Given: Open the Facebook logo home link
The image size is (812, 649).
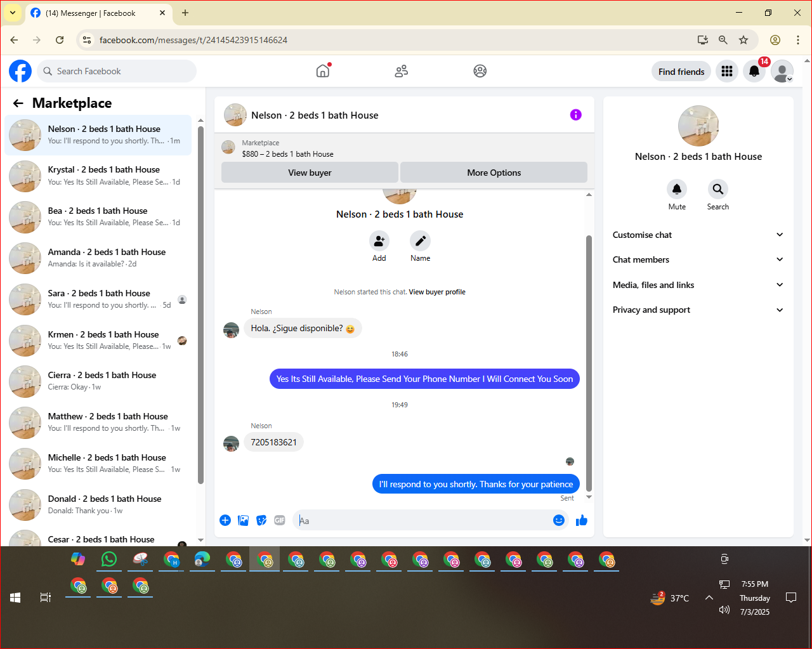Looking at the screenshot, I should tap(20, 71).
